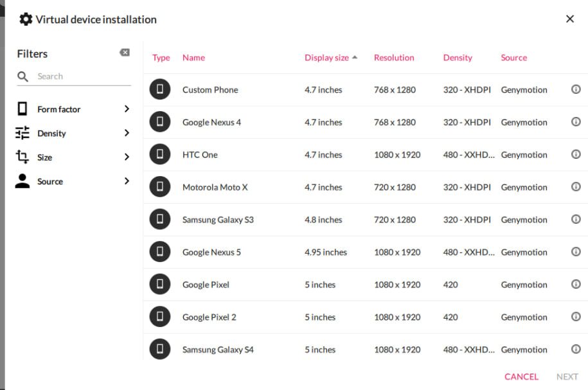588x390 pixels.
Task: Click info icon on Google Pixel row
Action: click(x=576, y=285)
